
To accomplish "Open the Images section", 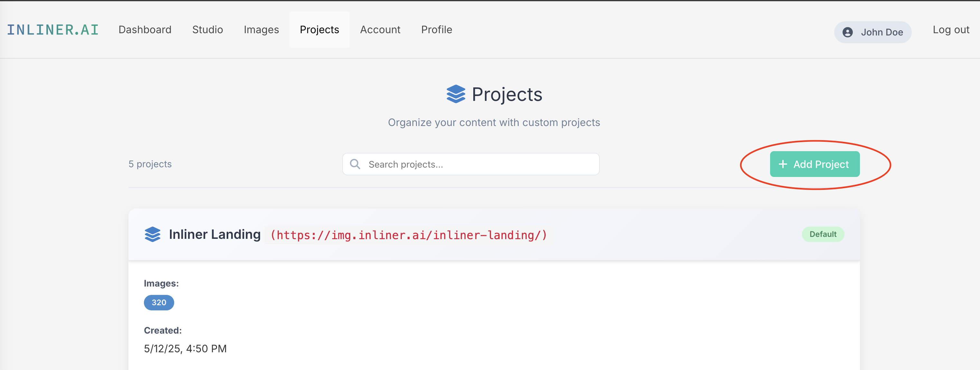I will (x=261, y=30).
